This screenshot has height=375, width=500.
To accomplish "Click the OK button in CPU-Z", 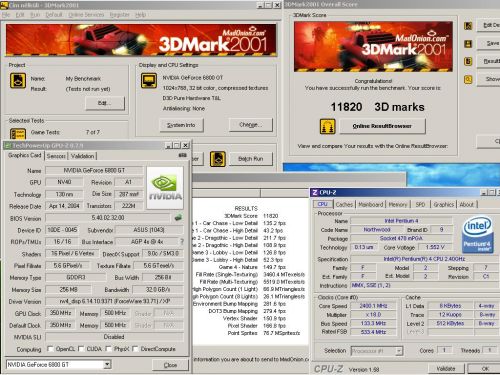I will [x=485, y=368].
